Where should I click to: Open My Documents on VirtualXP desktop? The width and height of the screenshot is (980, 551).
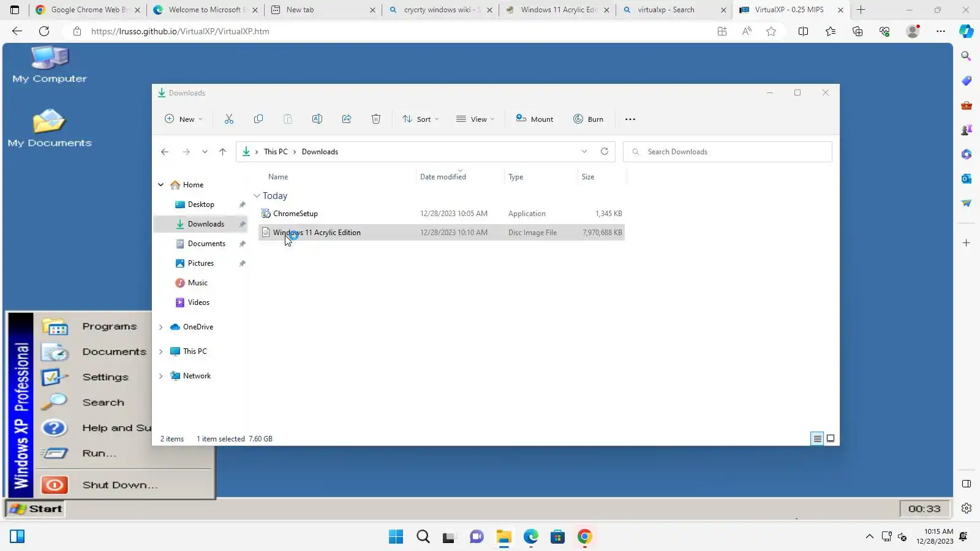pos(50,129)
